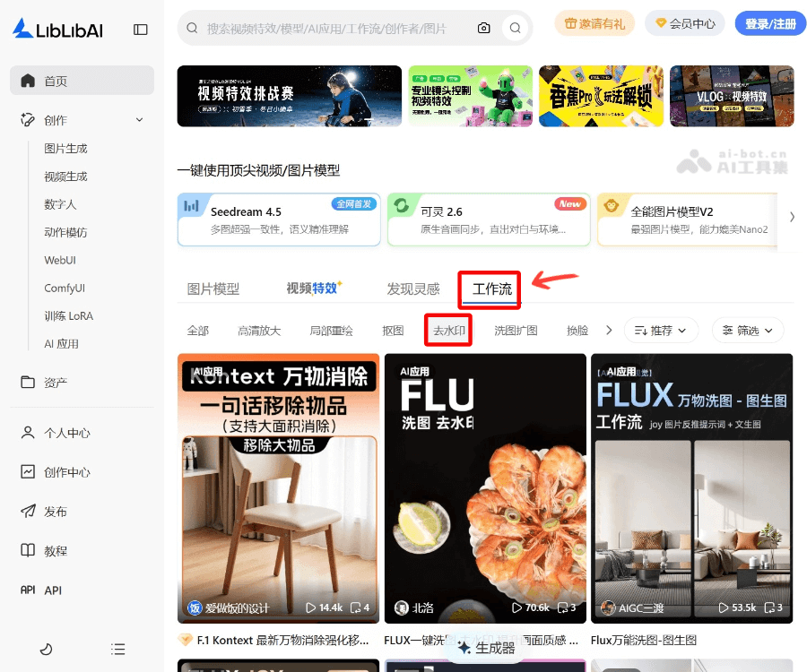Open 发布 publish in sidebar

click(x=56, y=512)
